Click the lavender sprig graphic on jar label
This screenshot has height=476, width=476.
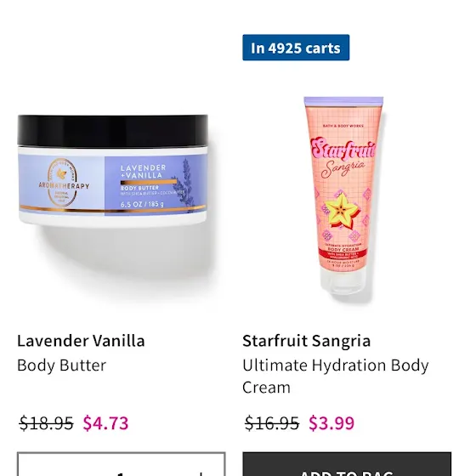click(x=185, y=183)
